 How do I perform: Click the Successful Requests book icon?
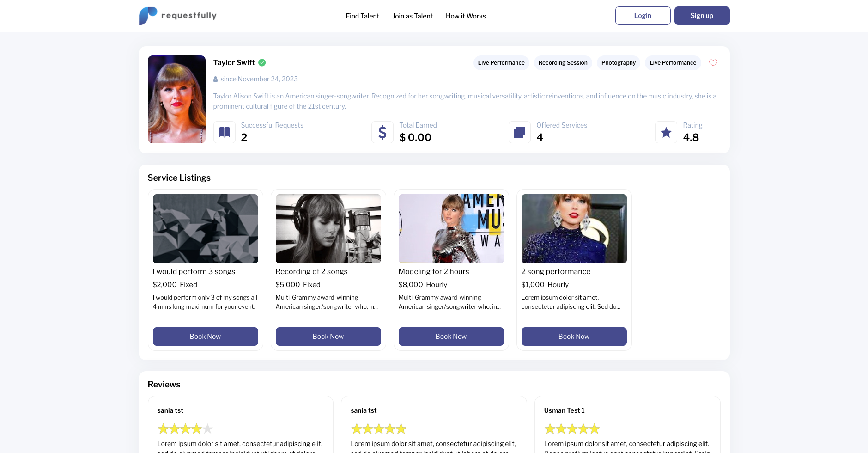[x=225, y=132]
